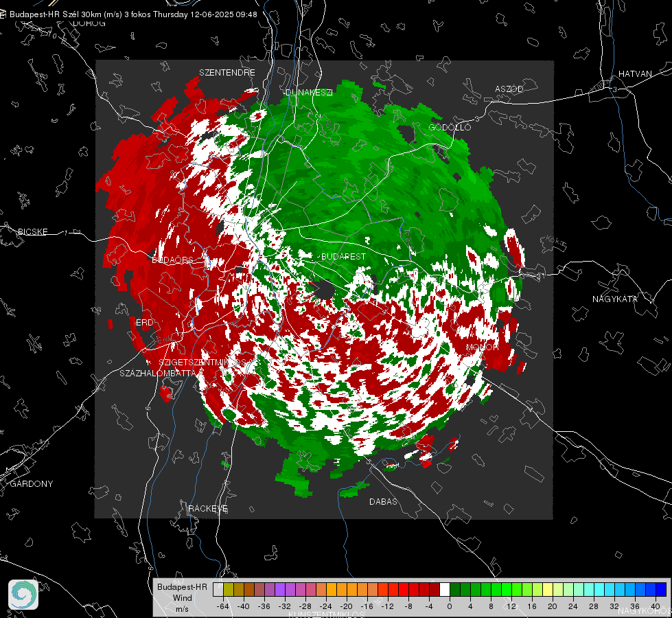Click the NAGYKÁTA map label

[x=614, y=299]
